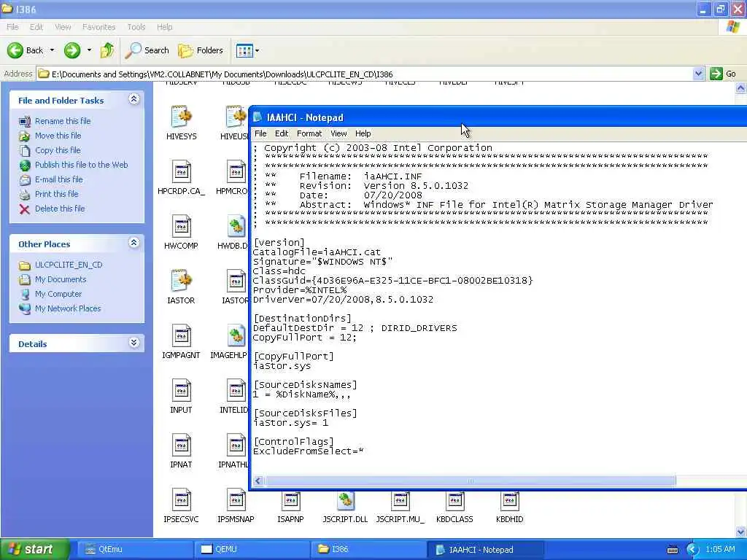Click Explorer scroll down arrow

741,532
